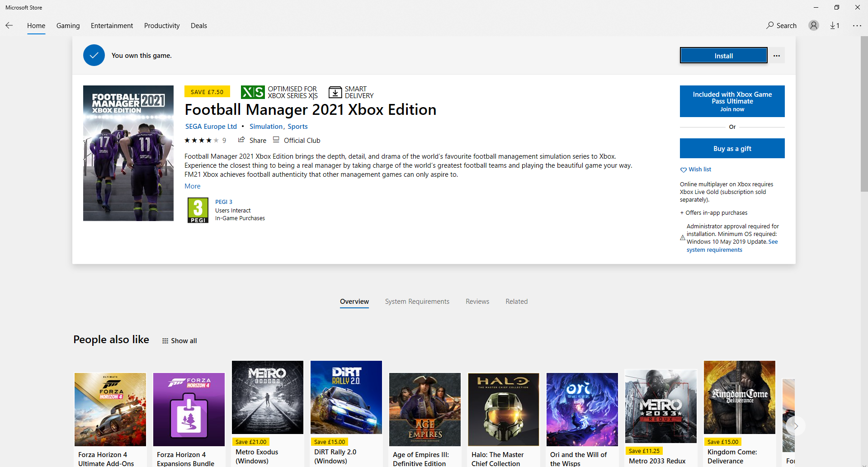Click Buy as a gift

pyautogui.click(x=732, y=148)
